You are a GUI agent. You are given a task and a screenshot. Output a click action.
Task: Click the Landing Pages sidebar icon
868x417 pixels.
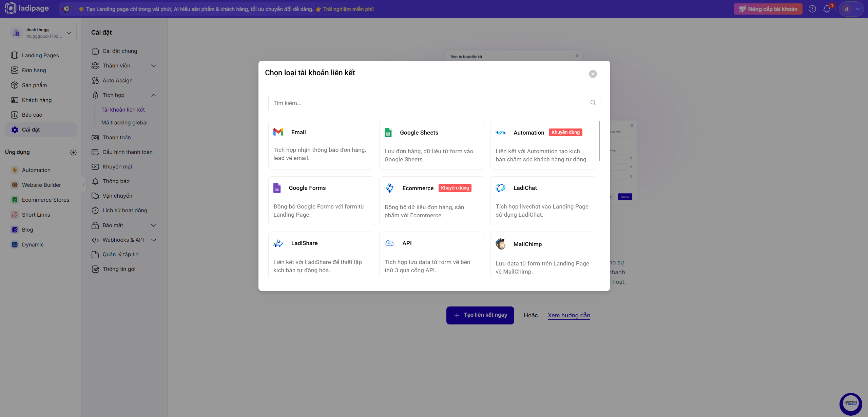coord(15,55)
